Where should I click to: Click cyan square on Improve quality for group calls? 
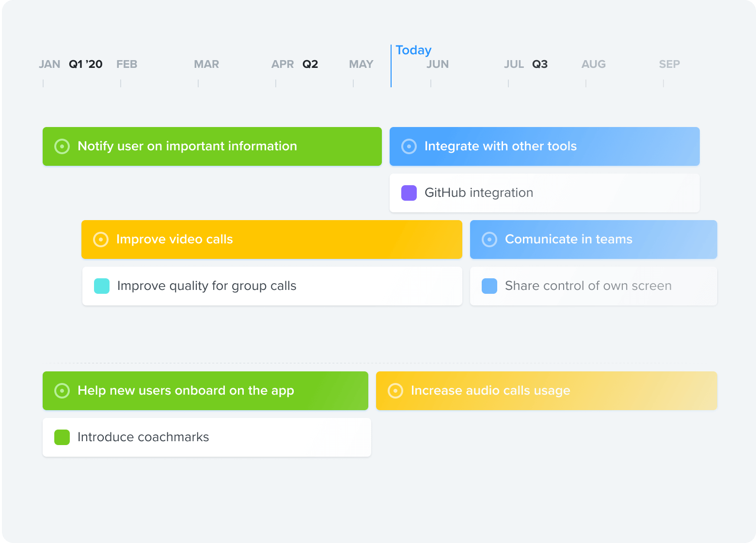tap(102, 286)
